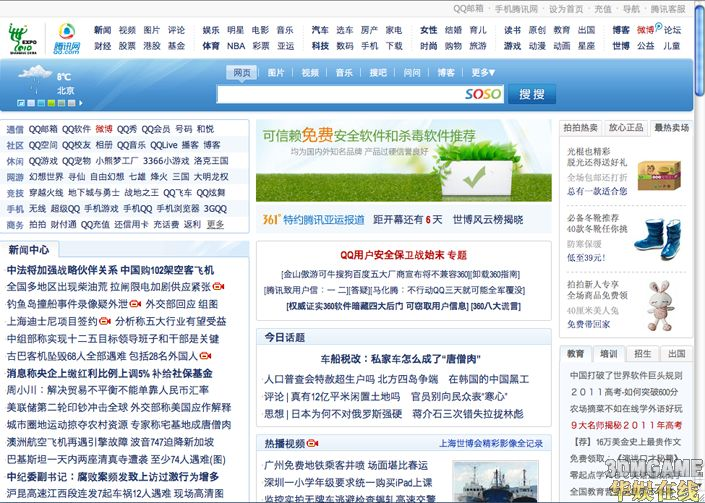Open the Expo 2010 Shanghai logo
The height and width of the screenshot is (503, 705).
pos(22,39)
